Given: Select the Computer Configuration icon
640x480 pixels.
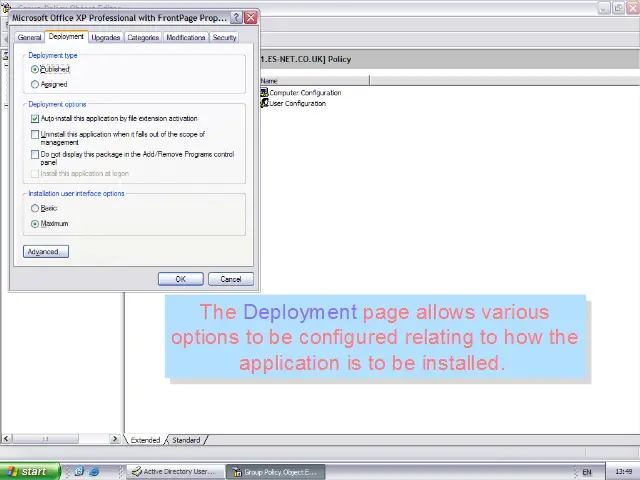Looking at the screenshot, I should click(264, 93).
